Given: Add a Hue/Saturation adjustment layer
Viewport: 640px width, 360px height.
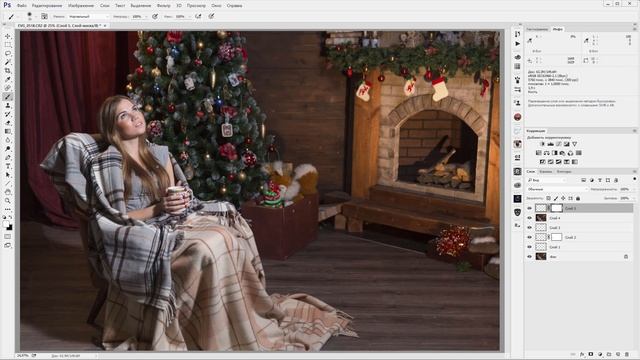Looking at the screenshot, I should (538, 153).
